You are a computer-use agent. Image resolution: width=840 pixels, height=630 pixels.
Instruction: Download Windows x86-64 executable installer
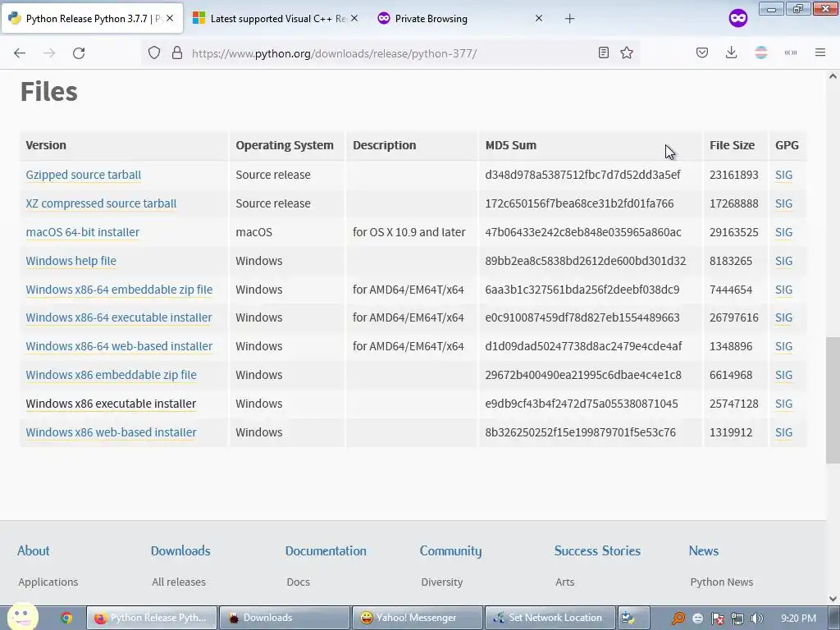pos(119,317)
